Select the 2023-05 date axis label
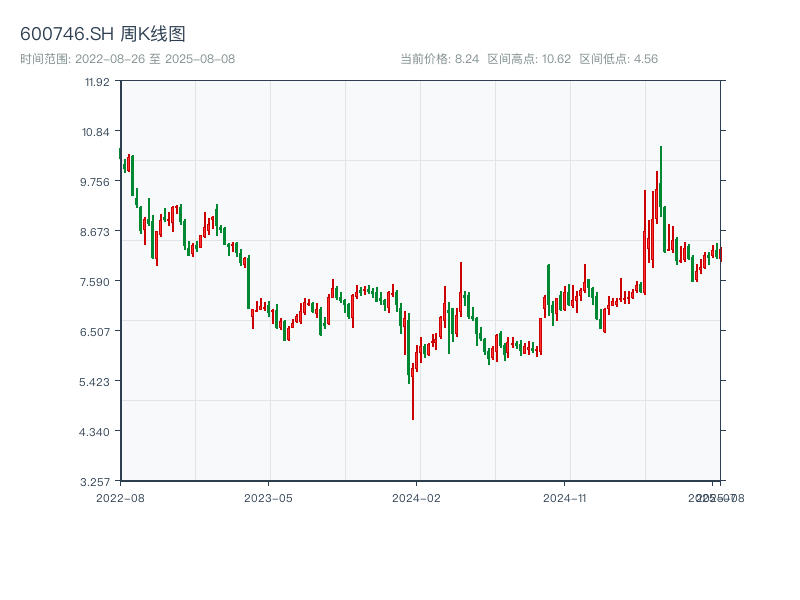 tap(268, 497)
